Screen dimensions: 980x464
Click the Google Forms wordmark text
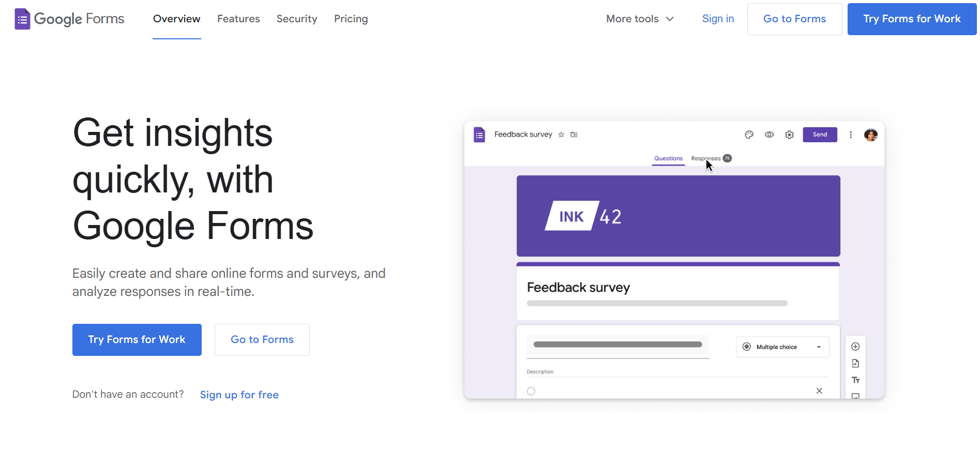coord(79,19)
